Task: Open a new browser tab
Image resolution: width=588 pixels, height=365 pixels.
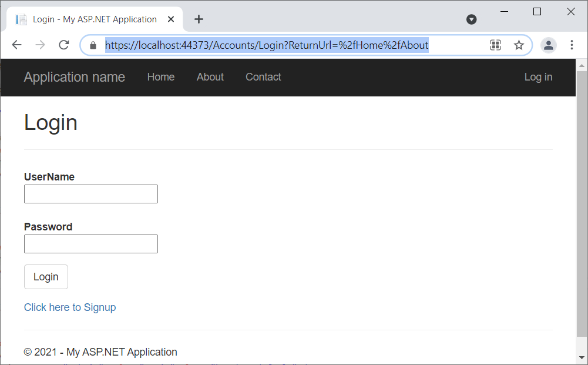Action: (198, 18)
